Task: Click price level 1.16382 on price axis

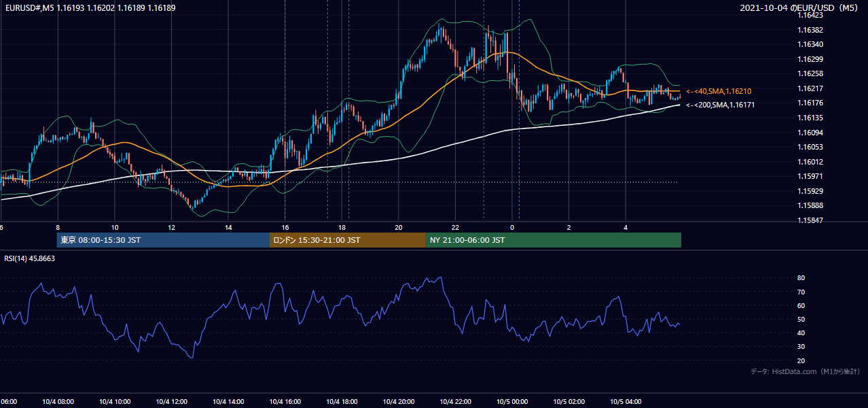Action: pyautogui.click(x=811, y=30)
